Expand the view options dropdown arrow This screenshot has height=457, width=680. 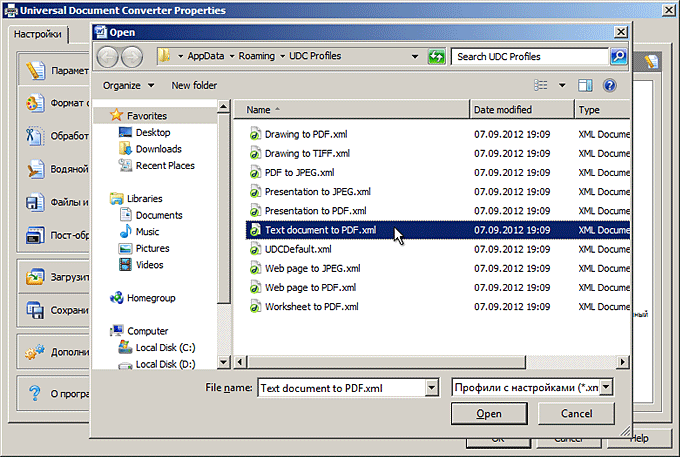[x=562, y=85]
